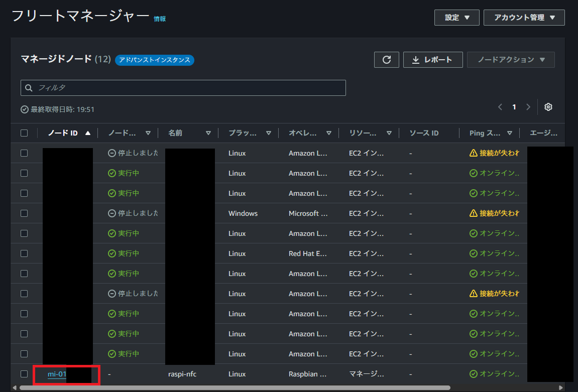The image size is (578, 392).
Task: Click the magnifying glass in the filter box
Action: click(x=29, y=87)
